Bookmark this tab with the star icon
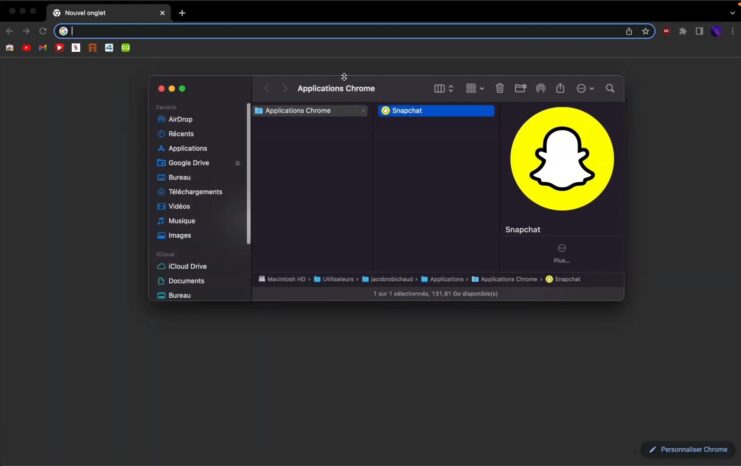The height and width of the screenshot is (466, 741). tap(646, 31)
